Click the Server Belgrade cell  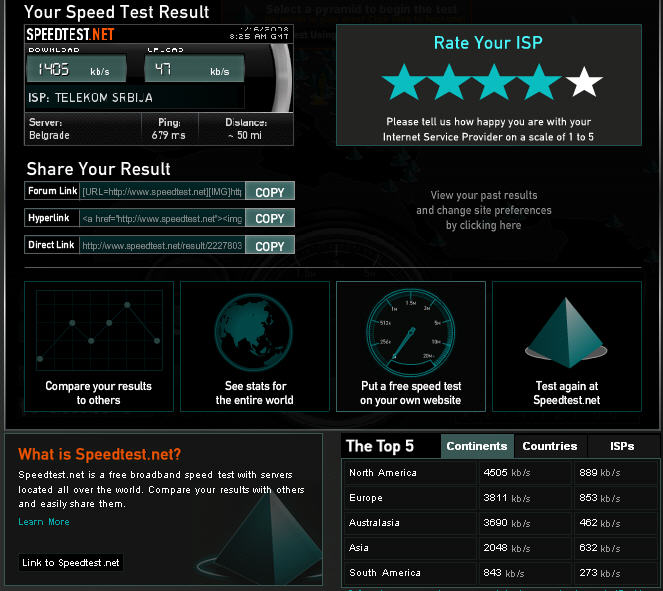tap(83, 129)
